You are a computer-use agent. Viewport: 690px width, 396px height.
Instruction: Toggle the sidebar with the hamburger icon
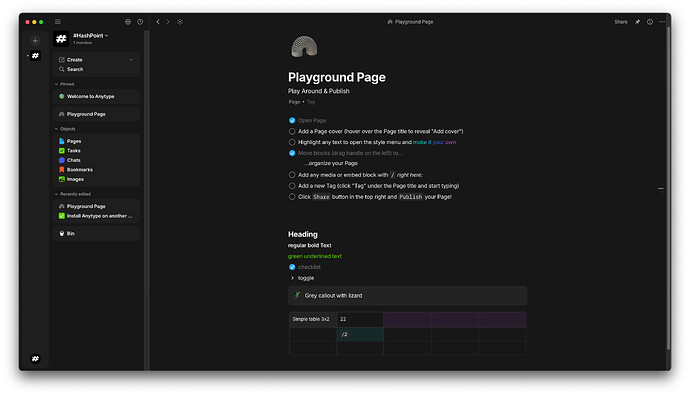[x=58, y=22]
